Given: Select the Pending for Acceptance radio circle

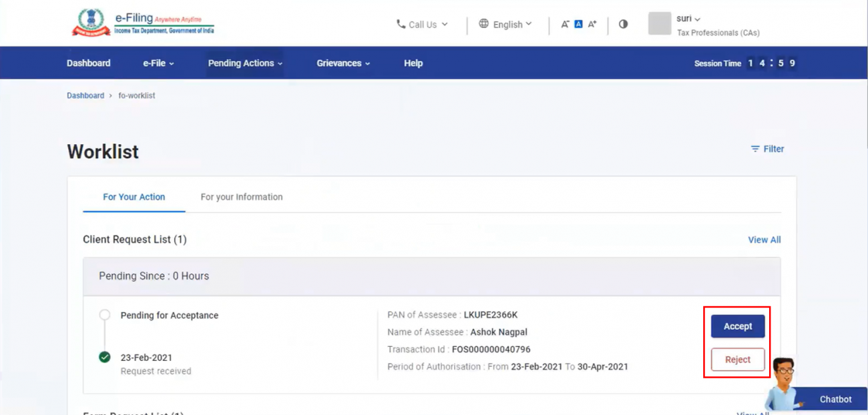Looking at the screenshot, I should [x=105, y=315].
